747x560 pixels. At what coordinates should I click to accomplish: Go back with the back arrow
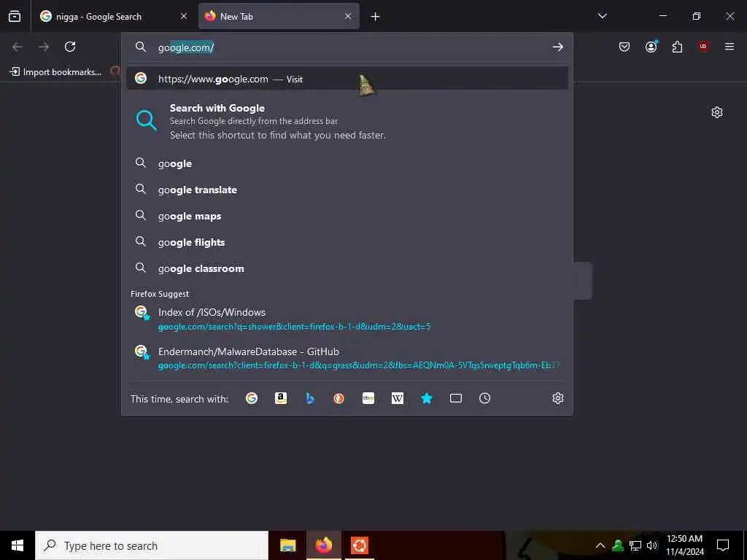click(18, 47)
